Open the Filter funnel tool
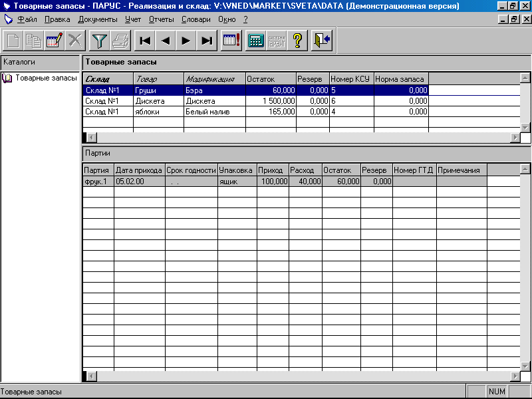 point(99,41)
